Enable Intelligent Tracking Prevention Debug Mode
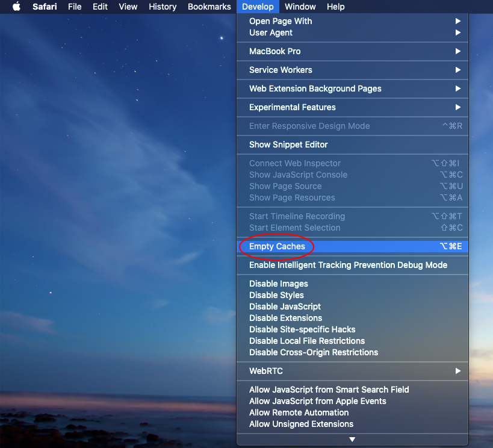This screenshot has width=493, height=448. click(x=353, y=265)
